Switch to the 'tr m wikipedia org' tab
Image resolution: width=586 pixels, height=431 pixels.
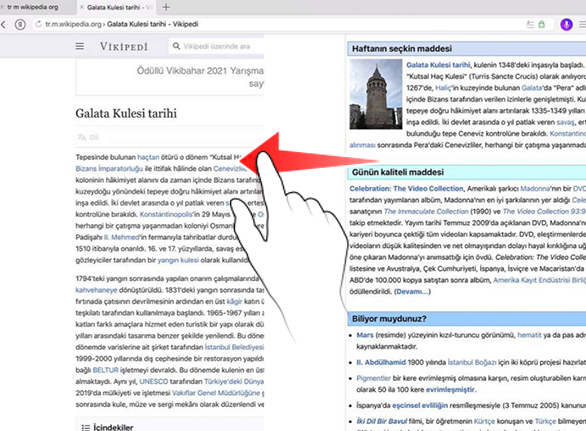pyautogui.click(x=36, y=7)
